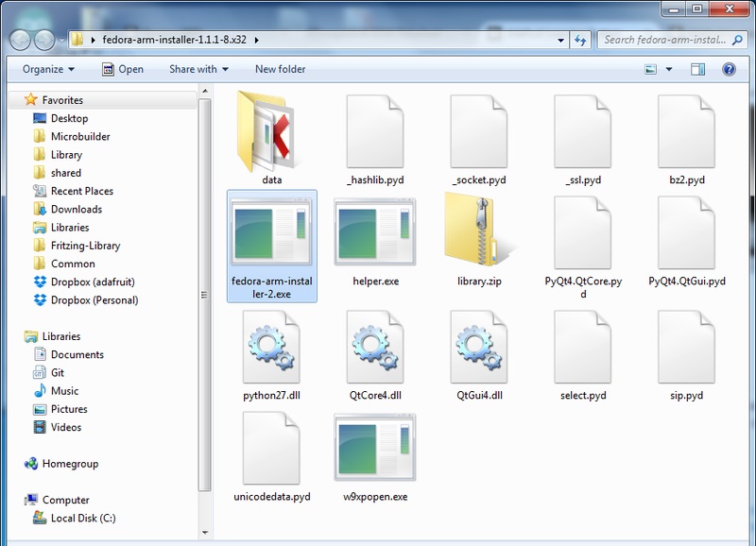This screenshot has height=546, width=756.
Task: Click navigation pane scroll up arrow
Action: pos(205,91)
